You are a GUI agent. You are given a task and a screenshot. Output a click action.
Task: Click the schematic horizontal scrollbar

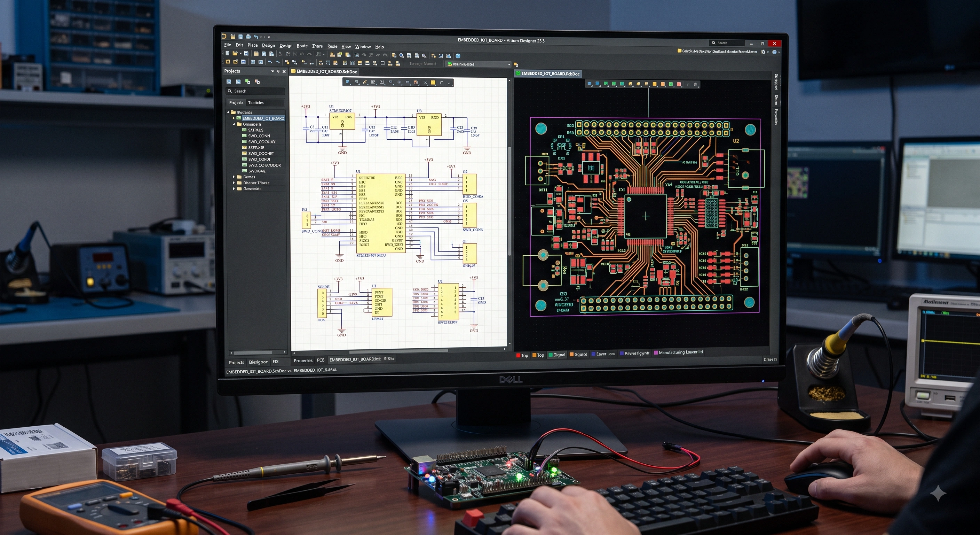[398, 351]
